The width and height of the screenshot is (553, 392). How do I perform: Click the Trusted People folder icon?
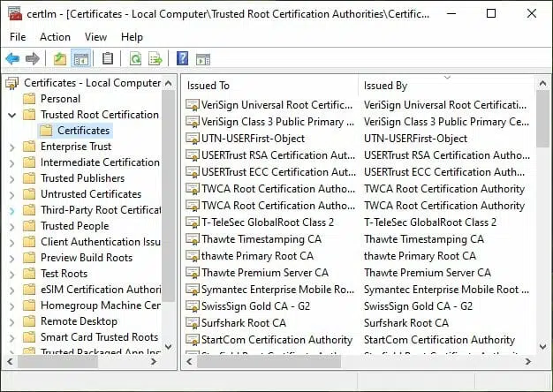(x=29, y=226)
